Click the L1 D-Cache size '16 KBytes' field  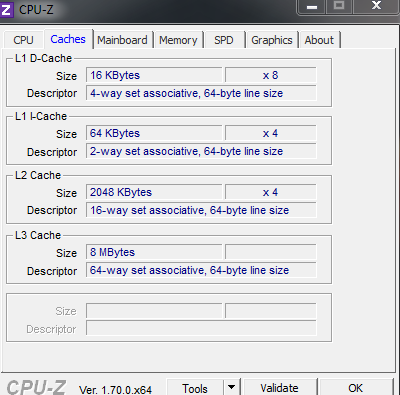[x=154, y=75]
